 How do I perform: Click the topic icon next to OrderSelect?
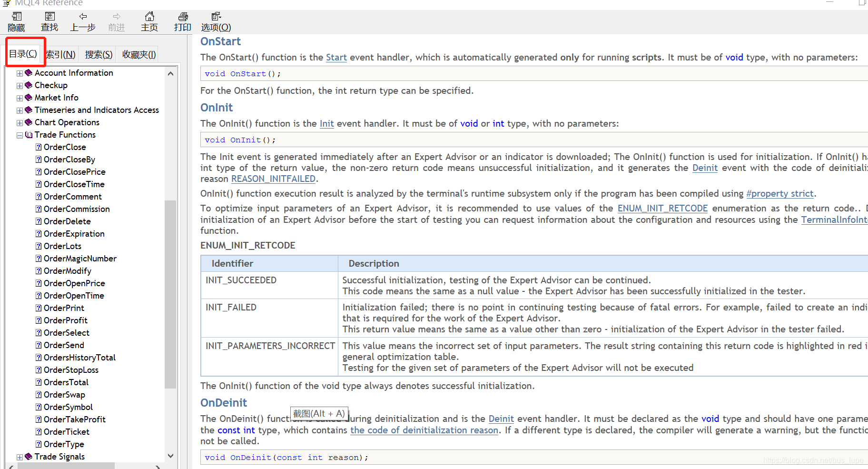point(39,333)
